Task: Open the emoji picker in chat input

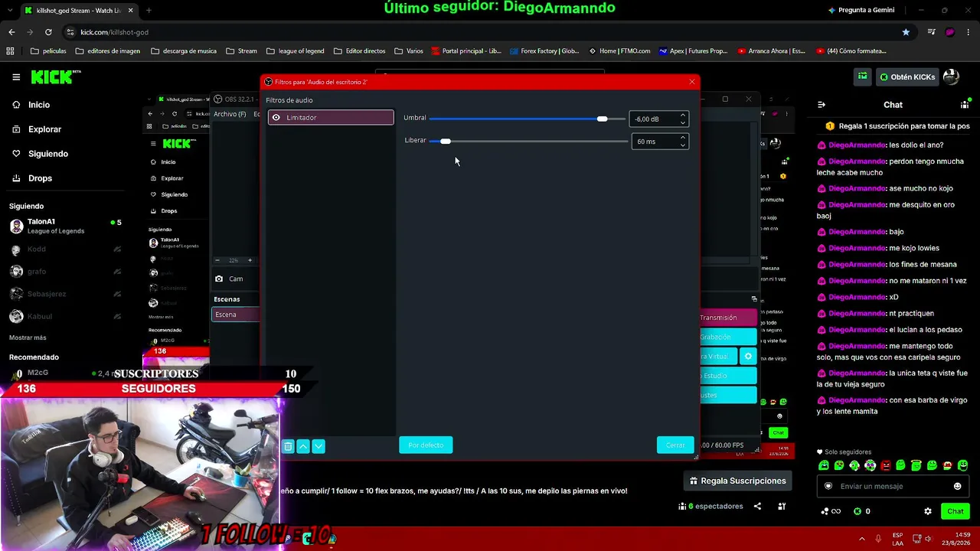Action: coord(957,486)
